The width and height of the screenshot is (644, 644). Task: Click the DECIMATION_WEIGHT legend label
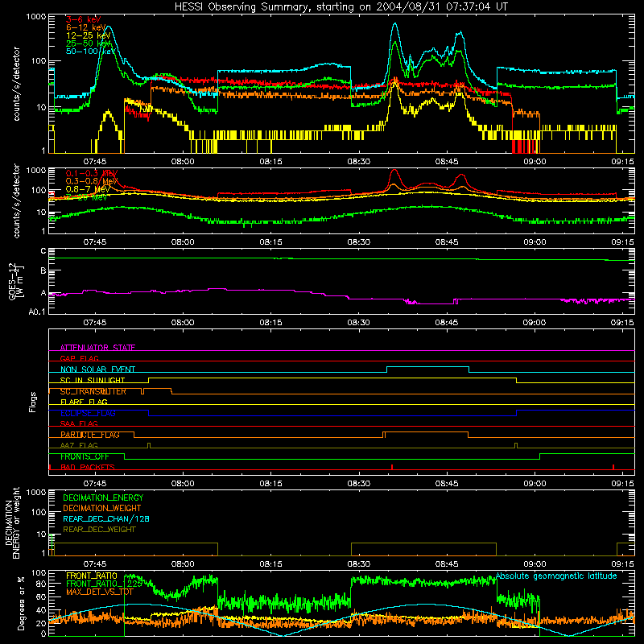point(102,509)
